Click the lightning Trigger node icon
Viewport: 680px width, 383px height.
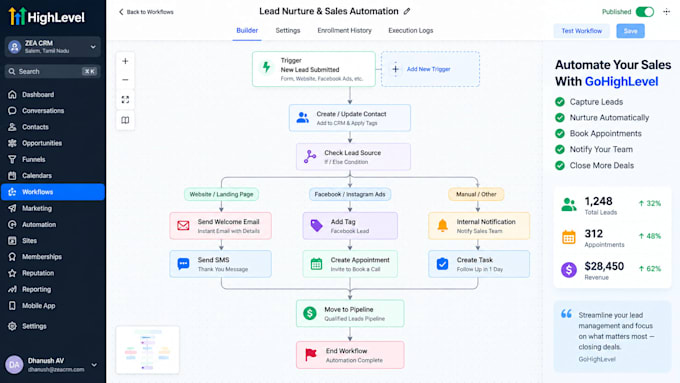pyautogui.click(x=266, y=67)
